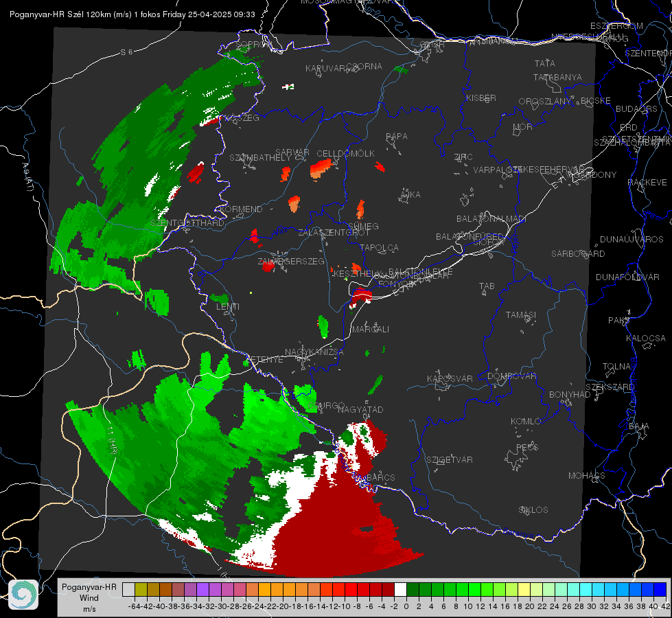Pick the grey swatch at the legend's left end
The width and height of the screenshot is (672, 618).
click(128, 589)
